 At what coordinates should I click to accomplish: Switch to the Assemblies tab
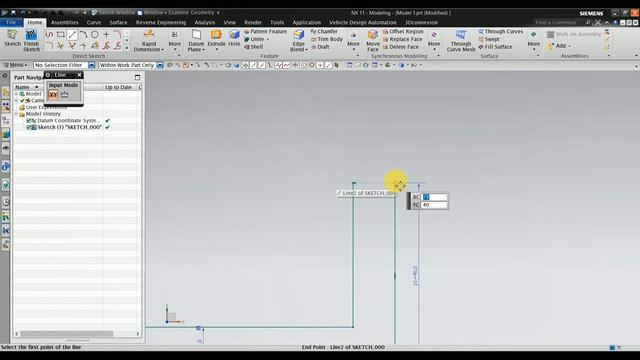[64, 22]
